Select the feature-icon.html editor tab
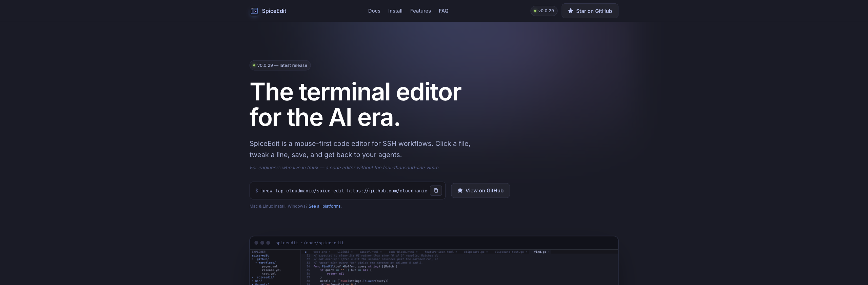Image resolution: width=868 pixels, height=285 pixels. (439, 252)
